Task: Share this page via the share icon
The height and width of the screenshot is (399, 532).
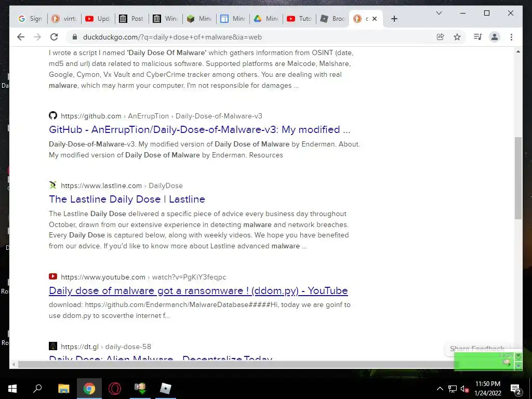Action: pyautogui.click(x=440, y=37)
